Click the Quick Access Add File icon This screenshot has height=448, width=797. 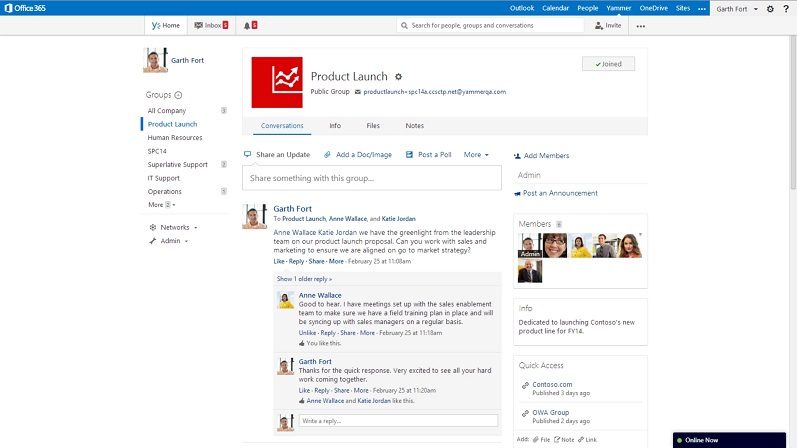[x=536, y=439]
